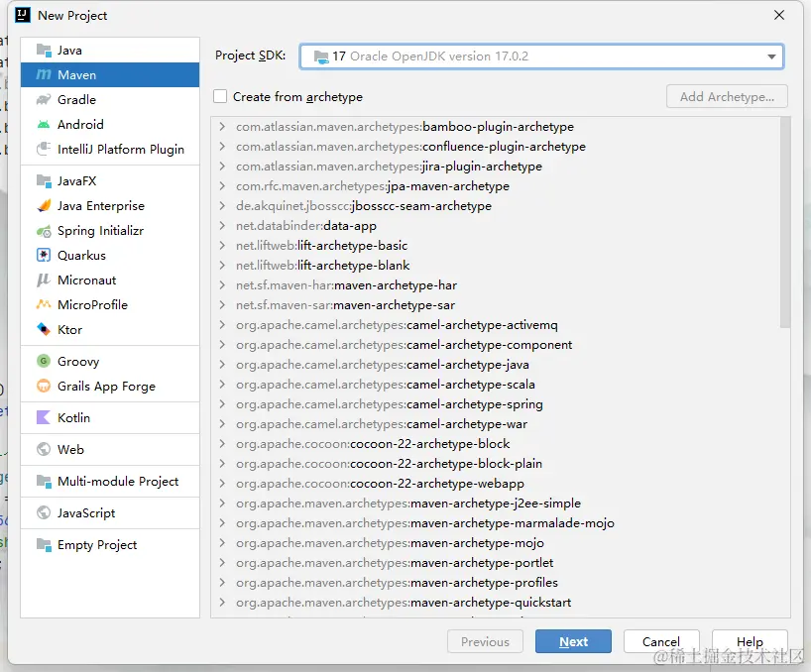Viewport: 811px width, 672px height.
Task: Click the Help button
Action: [x=750, y=641]
